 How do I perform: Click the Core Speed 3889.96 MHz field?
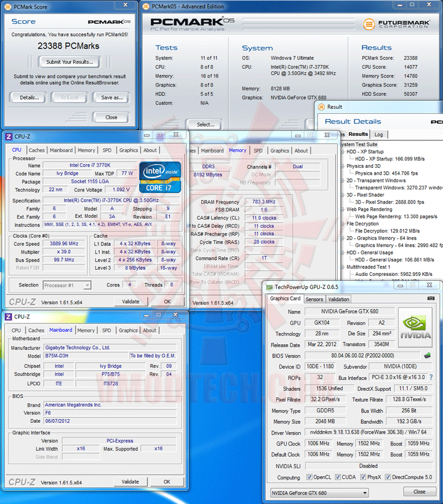[64, 243]
